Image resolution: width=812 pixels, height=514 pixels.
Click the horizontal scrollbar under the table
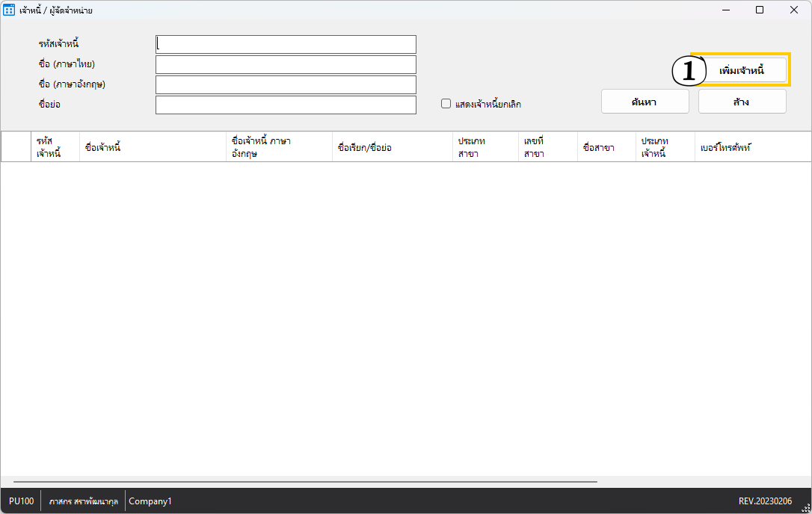point(305,482)
